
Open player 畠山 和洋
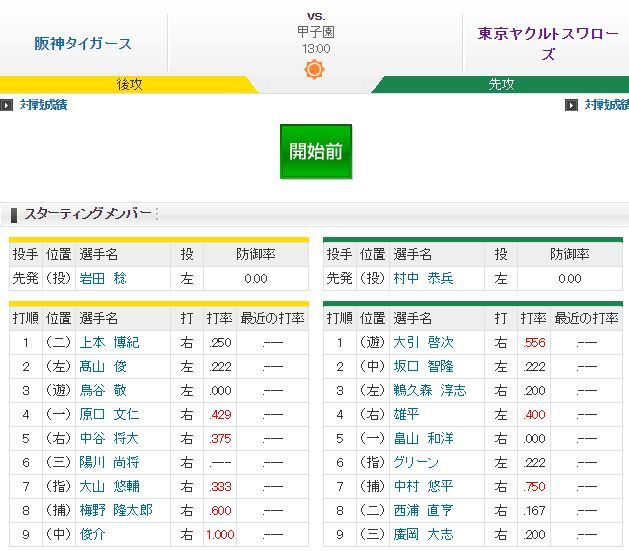423,438
